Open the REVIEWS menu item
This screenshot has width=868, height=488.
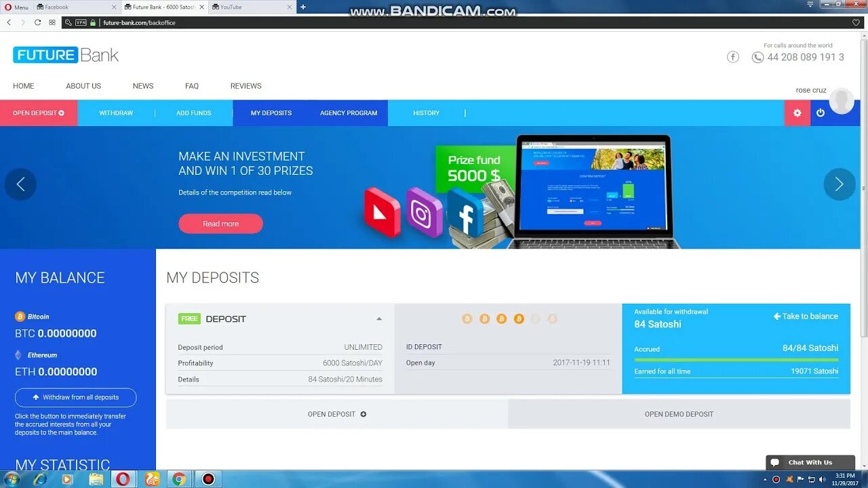245,86
